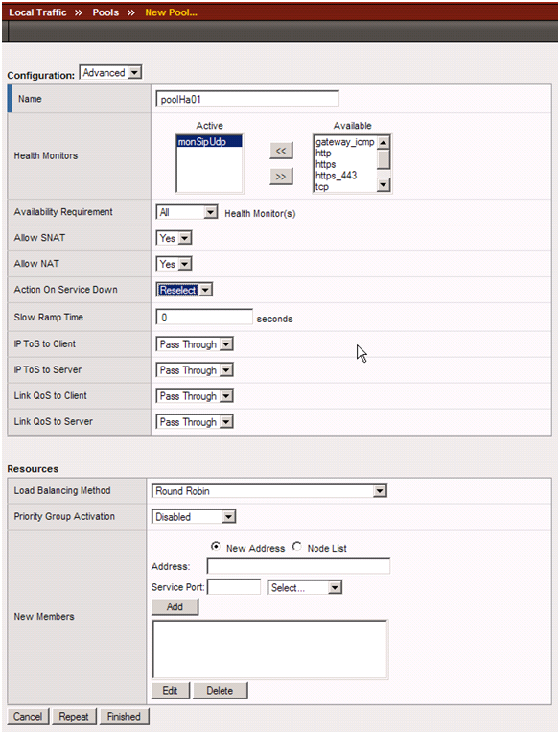The image size is (560, 734).
Task: Go to Pools in the breadcrumb
Action: click(105, 12)
